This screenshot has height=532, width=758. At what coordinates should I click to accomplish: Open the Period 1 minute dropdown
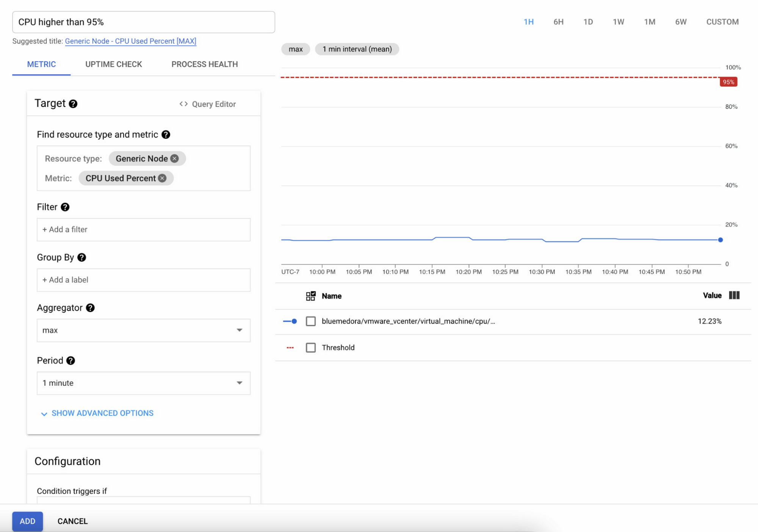point(144,383)
